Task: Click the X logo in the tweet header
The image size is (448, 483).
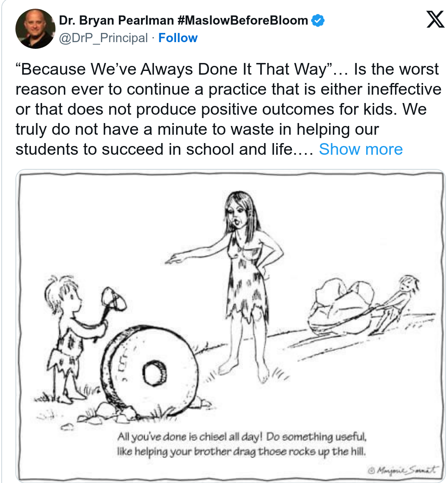Action: pyautogui.click(x=435, y=19)
